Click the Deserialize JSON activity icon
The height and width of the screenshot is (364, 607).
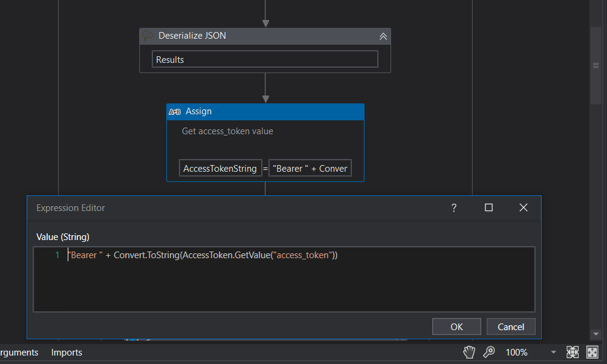click(x=148, y=36)
